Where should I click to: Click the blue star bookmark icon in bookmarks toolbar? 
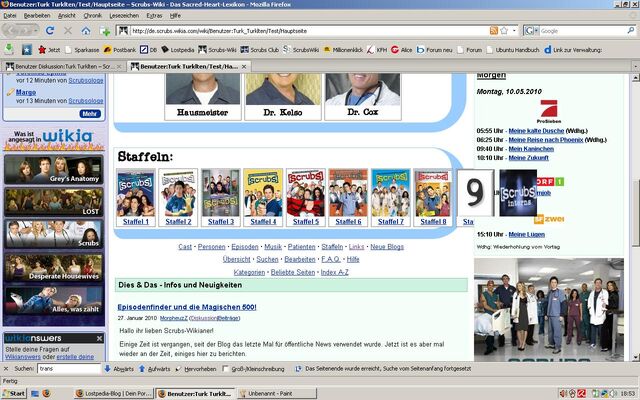27,50
